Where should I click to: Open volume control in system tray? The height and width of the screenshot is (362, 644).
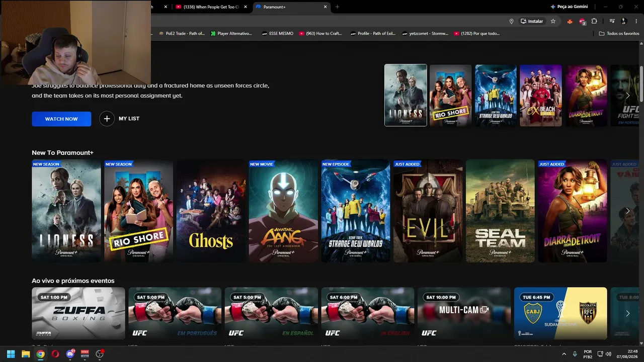608,354
